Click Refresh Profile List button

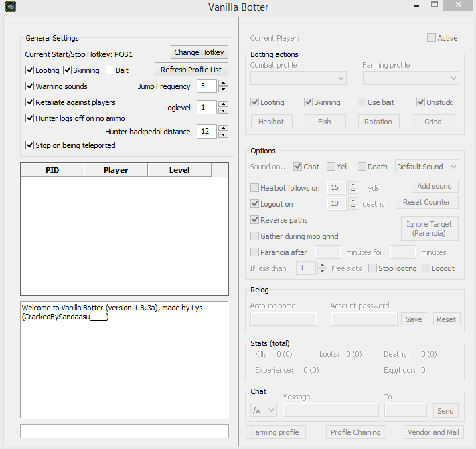tap(191, 70)
